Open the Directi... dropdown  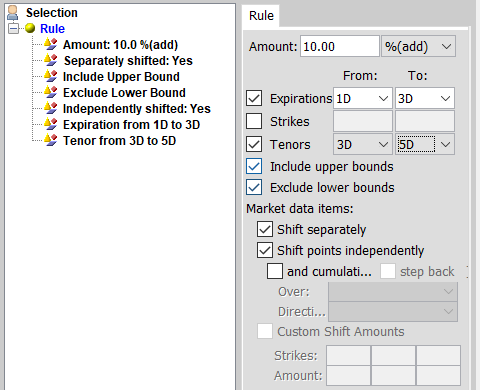point(393,311)
